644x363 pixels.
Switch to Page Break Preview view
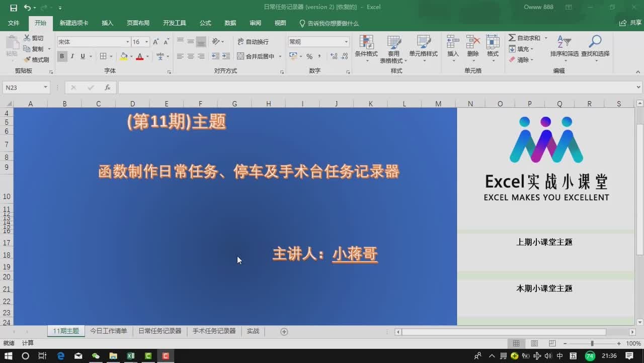click(x=552, y=343)
